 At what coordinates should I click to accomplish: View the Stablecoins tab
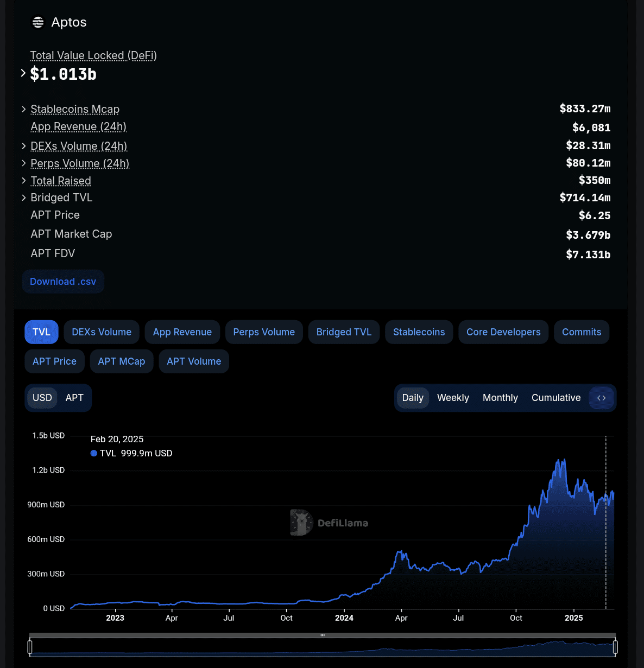click(x=419, y=332)
